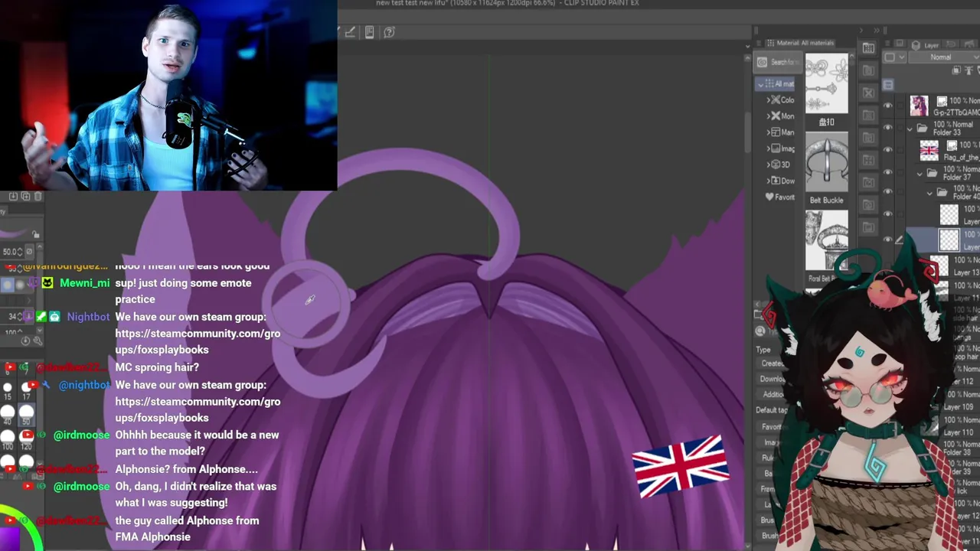This screenshot has width=980, height=551.
Task: Click the Search for material button
Action: (776, 62)
